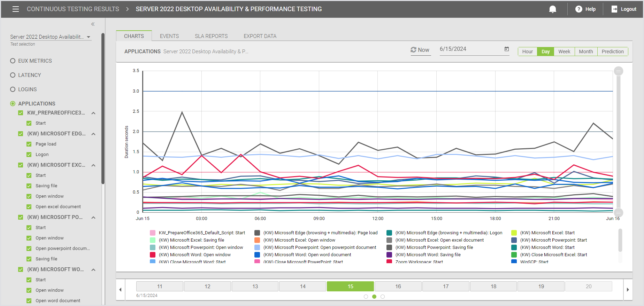644x306 pixels.
Task: Open the Export Data tab
Action: pos(260,36)
